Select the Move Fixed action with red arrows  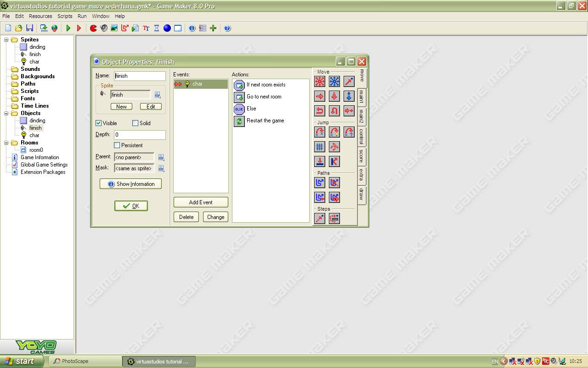pyautogui.click(x=320, y=81)
